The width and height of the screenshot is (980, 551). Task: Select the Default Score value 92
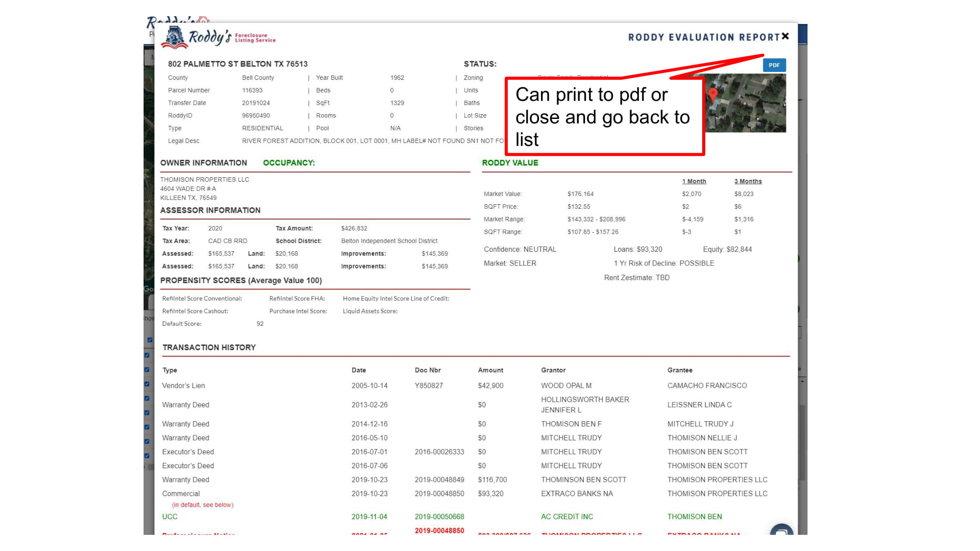(260, 324)
